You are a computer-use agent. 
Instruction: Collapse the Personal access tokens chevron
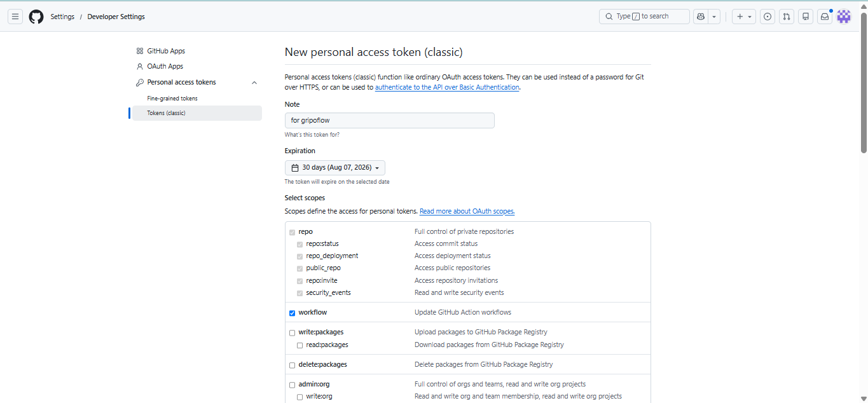[x=254, y=83]
